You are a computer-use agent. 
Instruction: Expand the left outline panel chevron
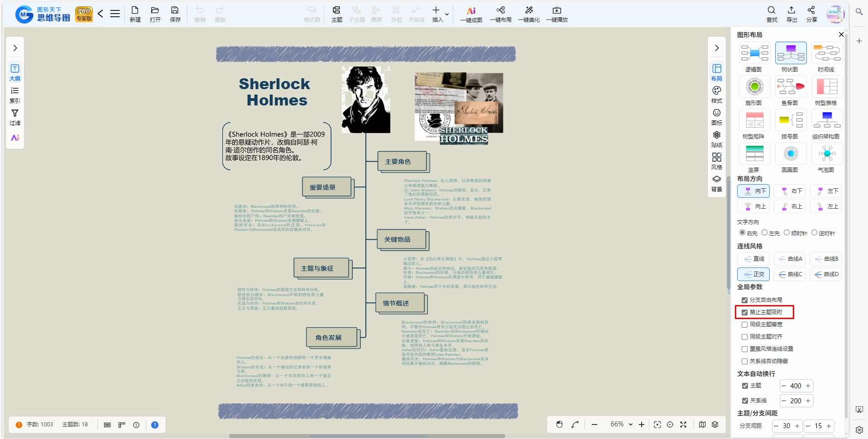click(x=15, y=48)
